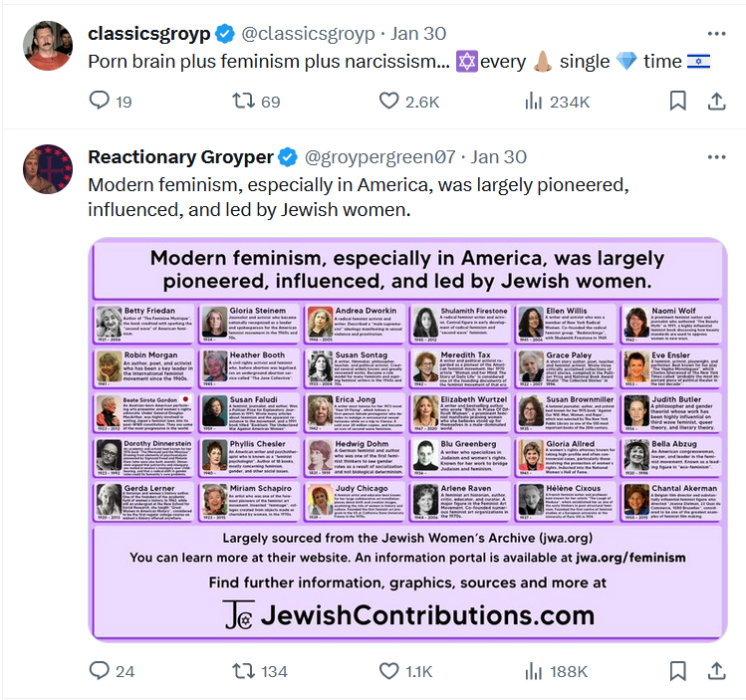This screenshot has width=746, height=700.
Task: Share the classicsgroyp post
Action: pos(716,101)
